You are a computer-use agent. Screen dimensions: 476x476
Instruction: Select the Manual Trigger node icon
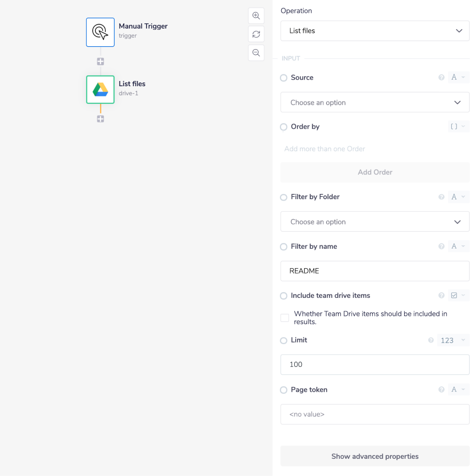click(100, 32)
